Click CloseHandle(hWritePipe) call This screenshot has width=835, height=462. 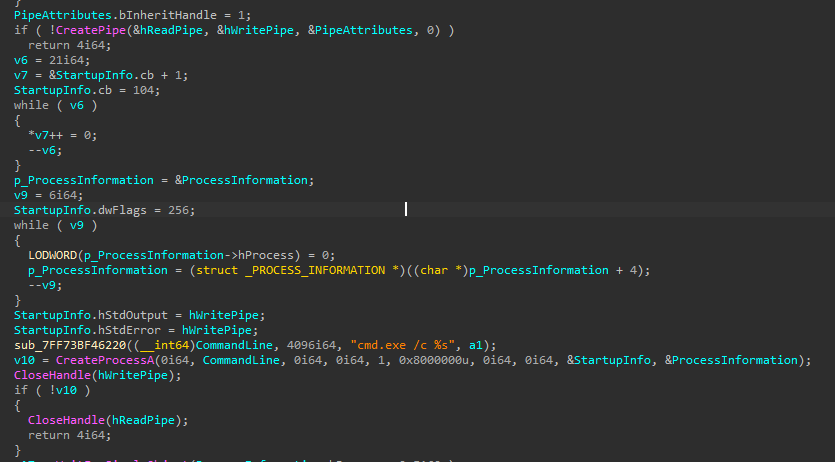click(x=98, y=375)
